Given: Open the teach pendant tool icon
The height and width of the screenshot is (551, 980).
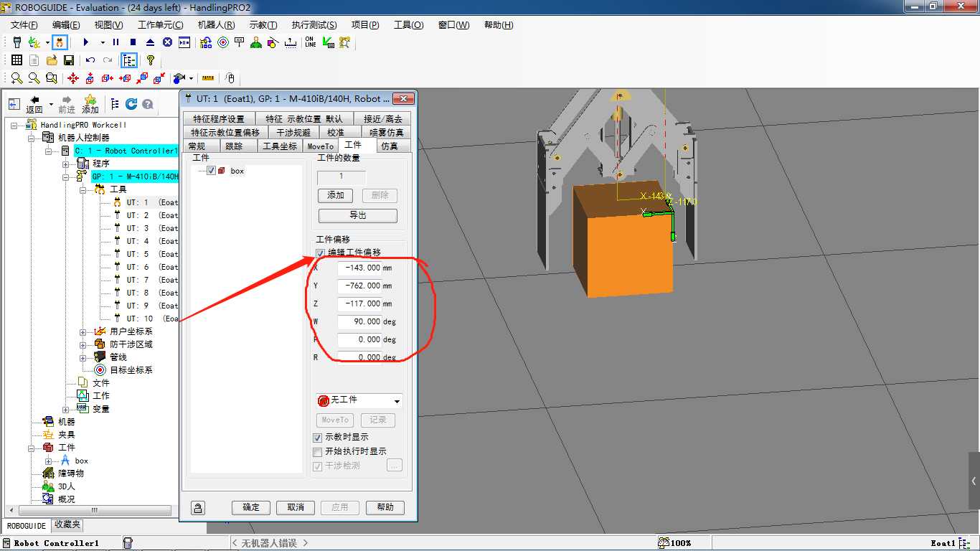Looking at the screenshot, I should click(17, 42).
